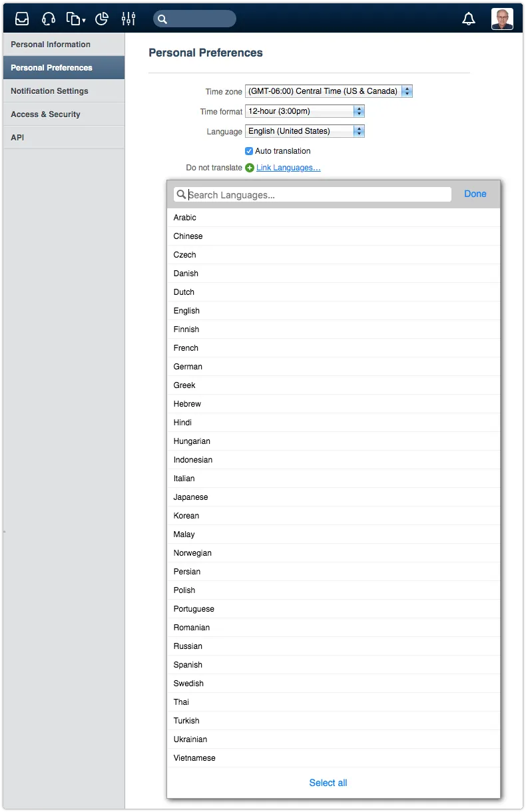Open the pie chart reports icon

[102, 19]
